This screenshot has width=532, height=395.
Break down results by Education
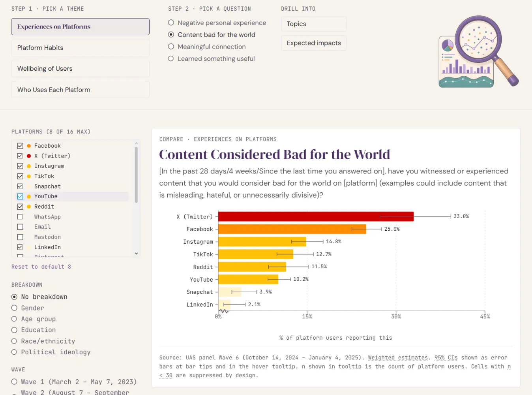click(34, 330)
